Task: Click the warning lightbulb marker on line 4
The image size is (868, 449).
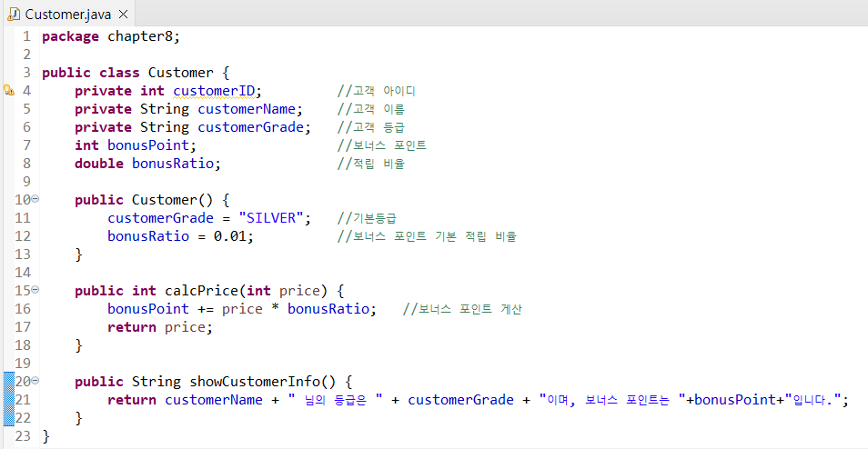Action: click(x=8, y=91)
